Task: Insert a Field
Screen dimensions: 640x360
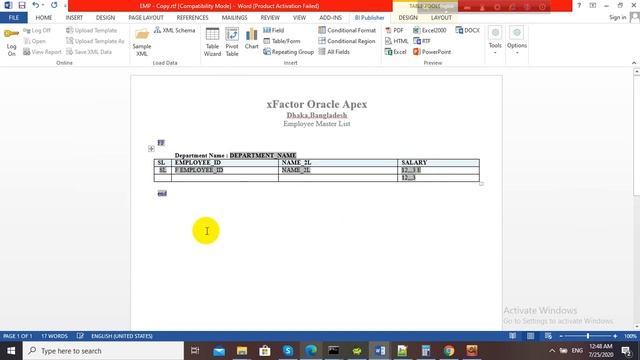Action: click(273, 30)
